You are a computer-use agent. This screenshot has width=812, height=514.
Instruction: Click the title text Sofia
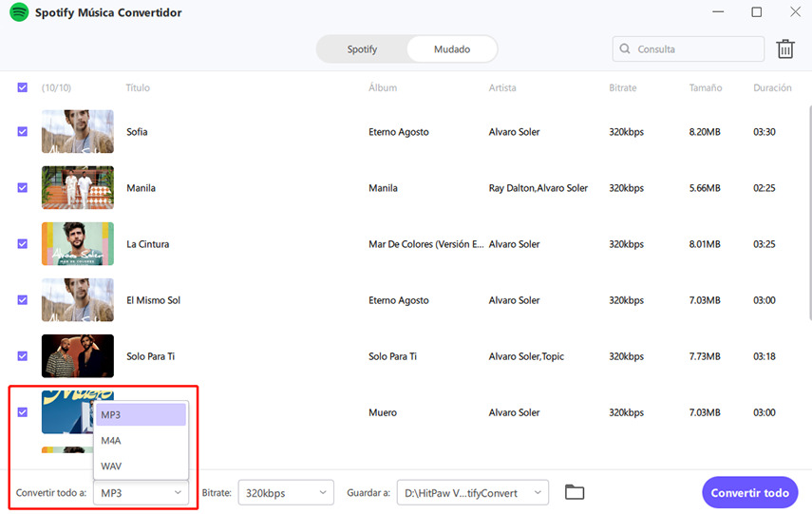pos(137,132)
